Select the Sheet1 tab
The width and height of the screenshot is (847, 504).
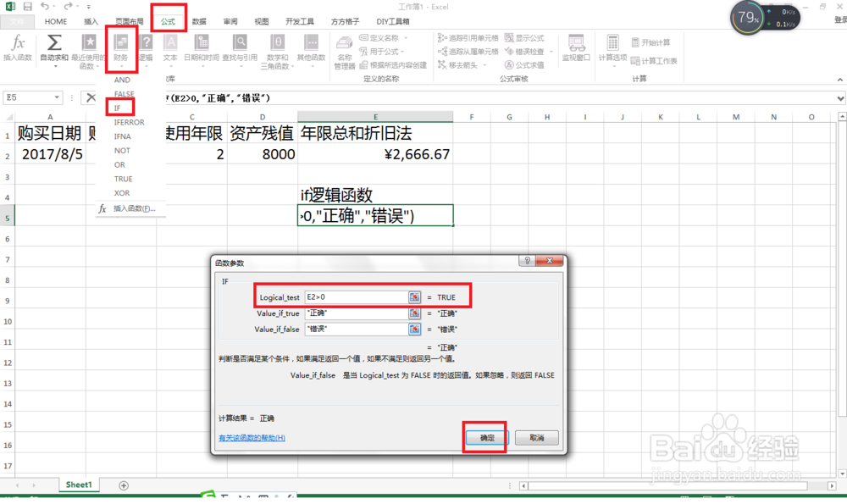pyautogui.click(x=79, y=485)
